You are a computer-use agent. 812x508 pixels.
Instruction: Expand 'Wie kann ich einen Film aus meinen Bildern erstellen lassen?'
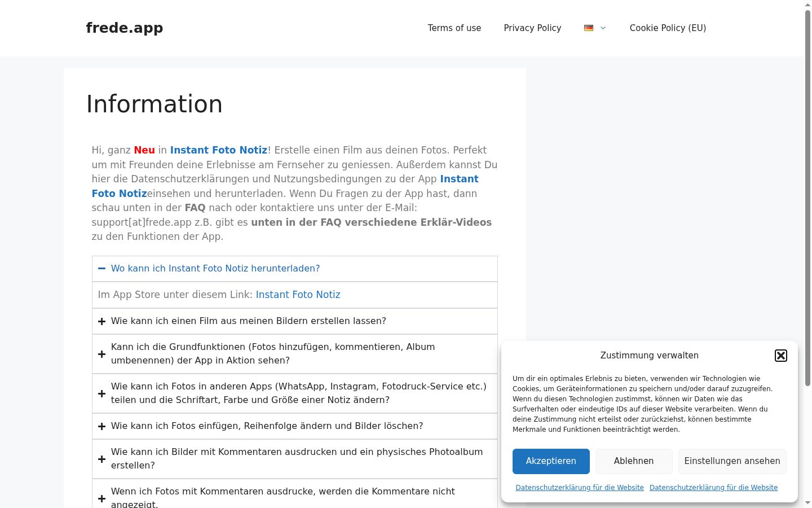[x=295, y=321]
